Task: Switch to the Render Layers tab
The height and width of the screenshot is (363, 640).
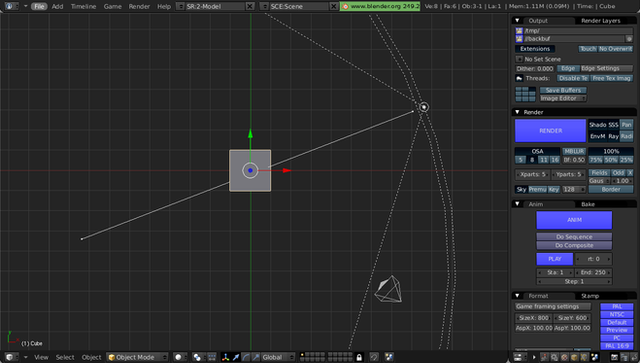Action: 600,20
